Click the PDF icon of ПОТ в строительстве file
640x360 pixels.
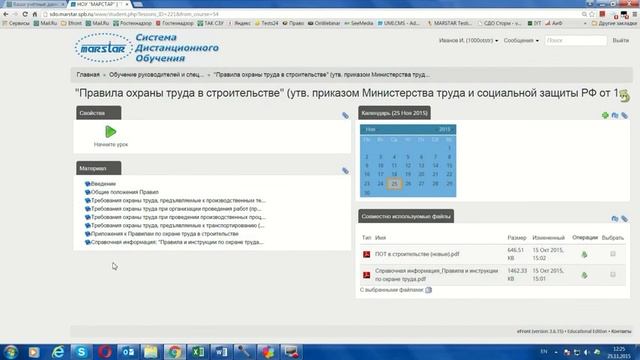pyautogui.click(x=367, y=254)
